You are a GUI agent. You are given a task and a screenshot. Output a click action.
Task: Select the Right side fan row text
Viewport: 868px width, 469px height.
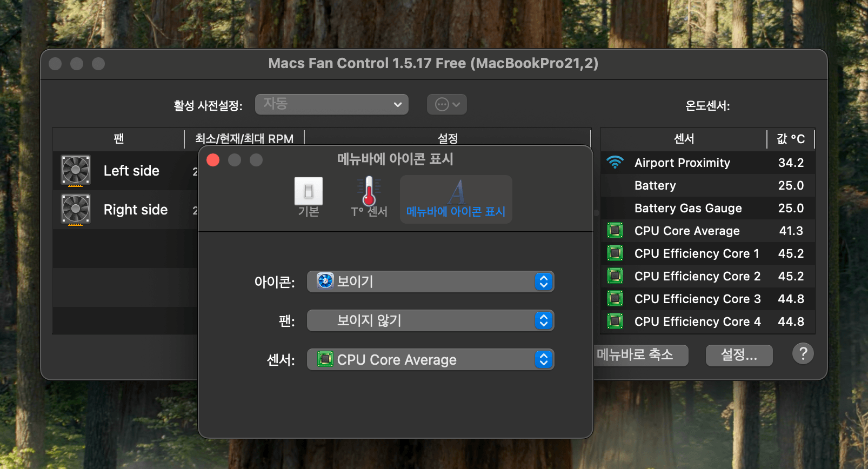coord(136,210)
